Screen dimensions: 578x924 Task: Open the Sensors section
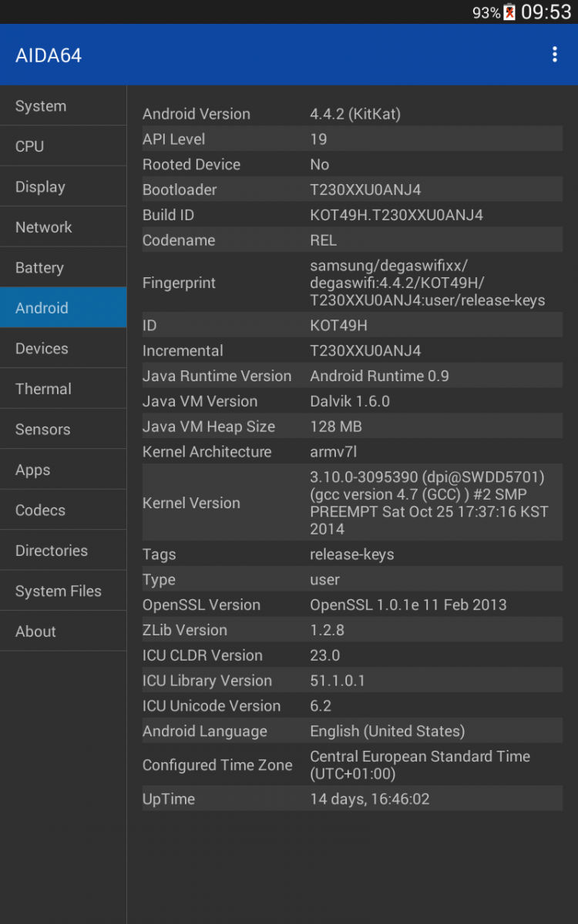pos(63,430)
